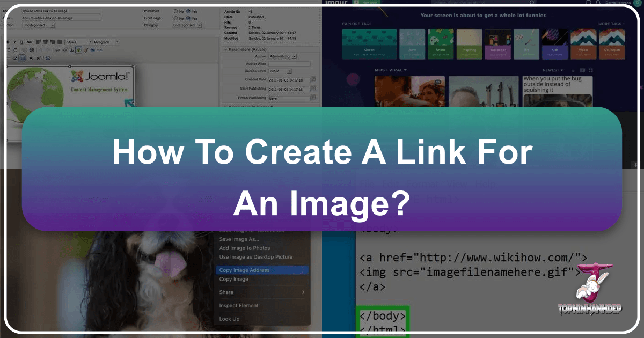
Task: Open the Wallpaper tag tile
Action: [x=497, y=43]
